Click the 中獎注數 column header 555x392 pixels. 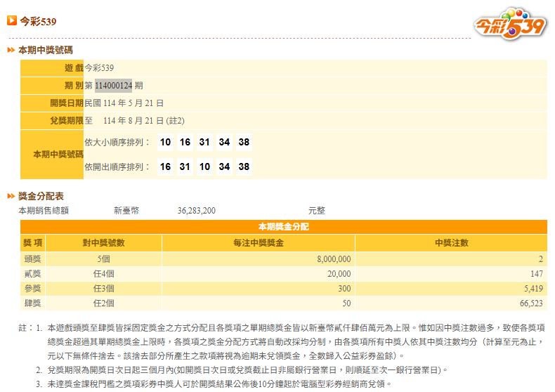(x=451, y=242)
